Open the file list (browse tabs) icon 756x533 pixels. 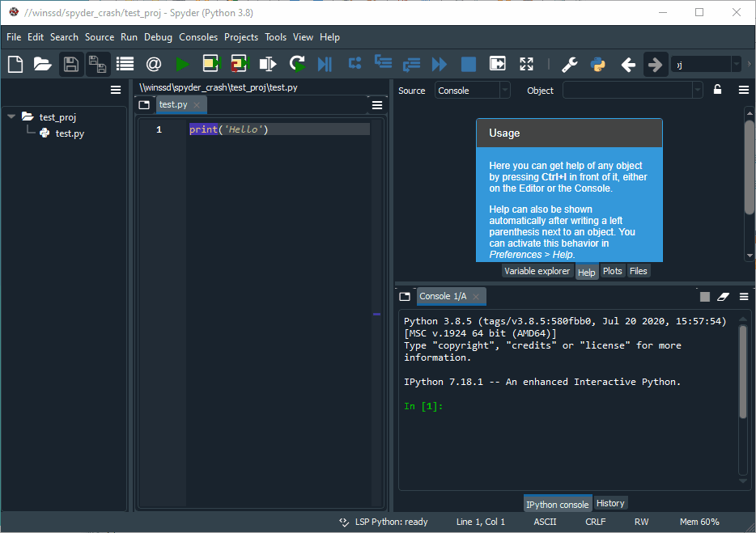pyautogui.click(x=125, y=64)
